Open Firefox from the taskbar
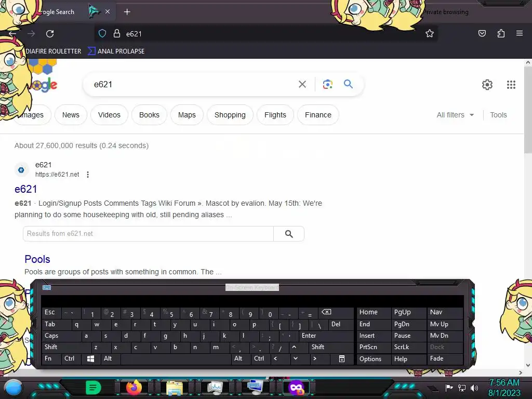The width and height of the screenshot is (532, 399). 134,388
